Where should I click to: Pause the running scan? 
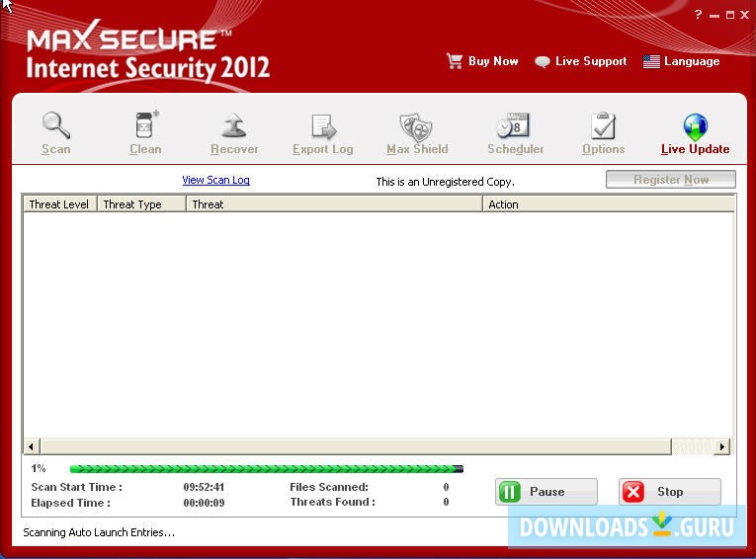[546, 492]
